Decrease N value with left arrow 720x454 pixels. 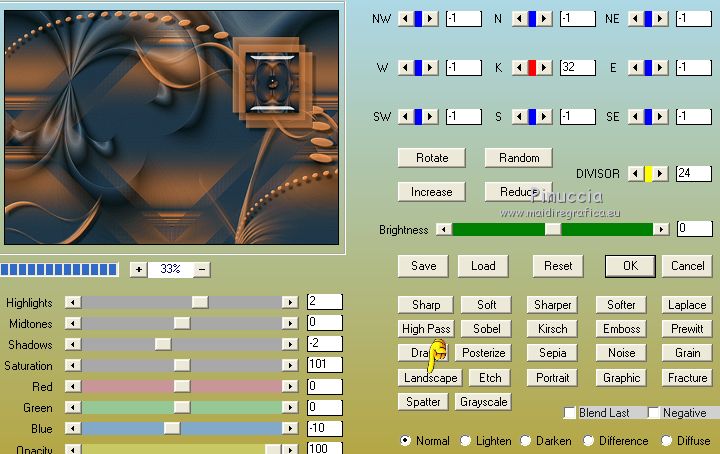click(519, 19)
